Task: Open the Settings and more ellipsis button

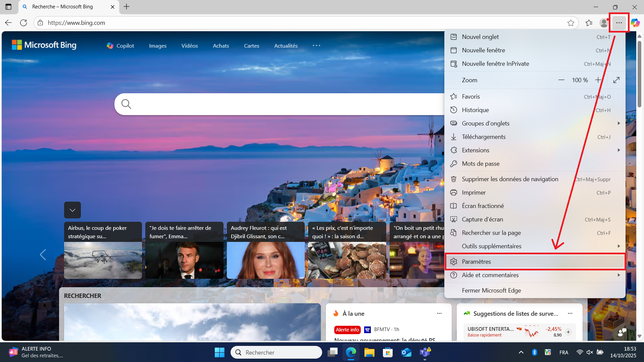Action: point(619,23)
